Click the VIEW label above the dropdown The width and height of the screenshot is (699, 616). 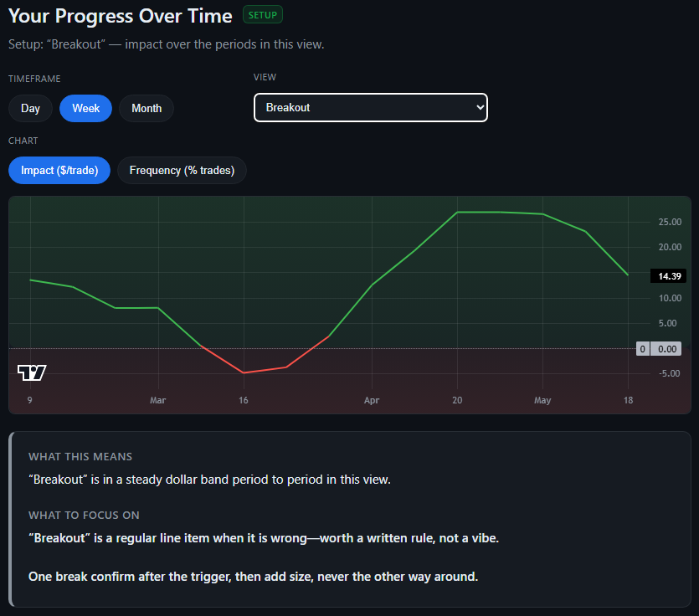pos(265,78)
